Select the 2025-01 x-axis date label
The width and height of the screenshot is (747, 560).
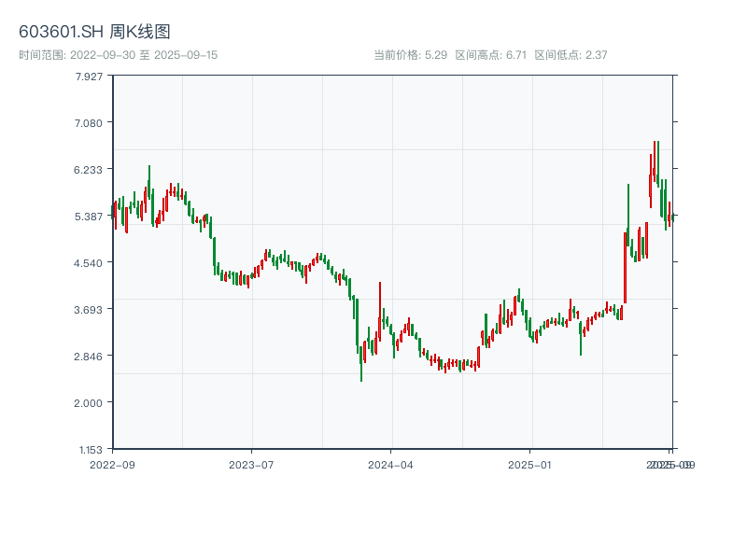[x=530, y=464]
